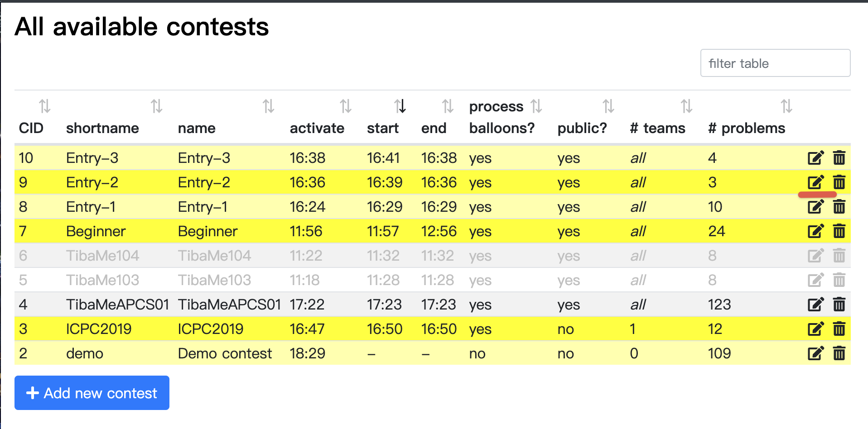Sort by process balloons column
This screenshot has height=429, width=868.
click(536, 106)
